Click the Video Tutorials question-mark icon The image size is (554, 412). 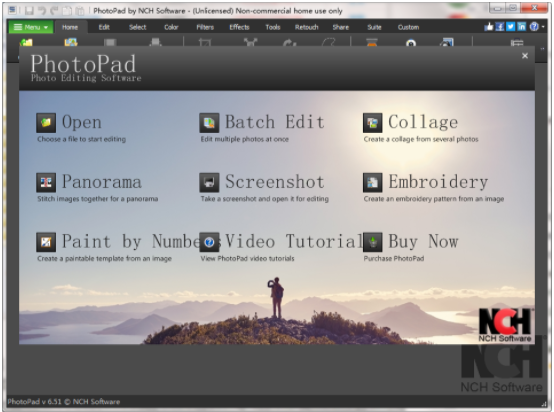[x=209, y=242]
